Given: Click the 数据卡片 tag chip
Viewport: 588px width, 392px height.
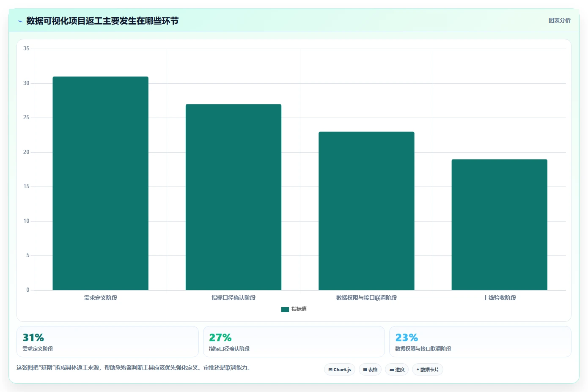Looking at the screenshot, I should point(428,370).
